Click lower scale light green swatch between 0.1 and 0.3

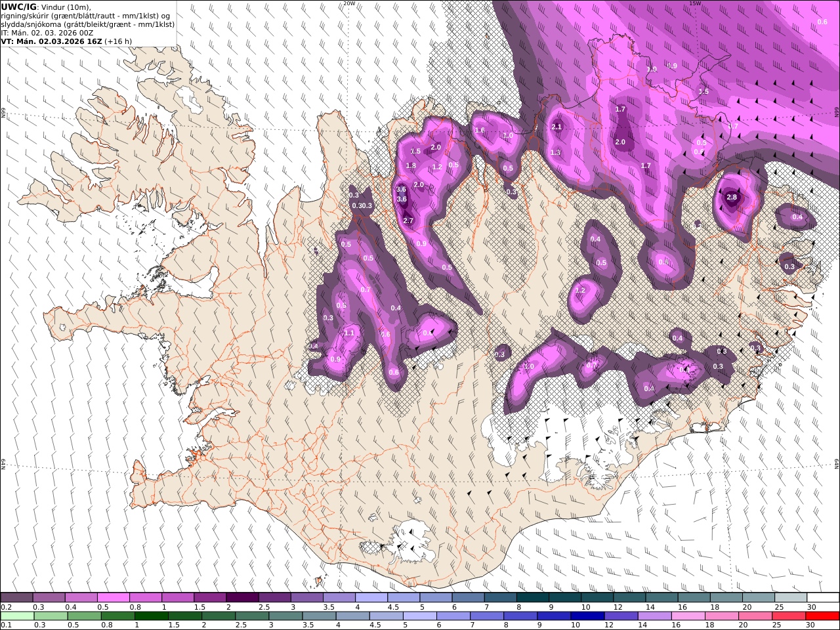[x=17, y=616]
